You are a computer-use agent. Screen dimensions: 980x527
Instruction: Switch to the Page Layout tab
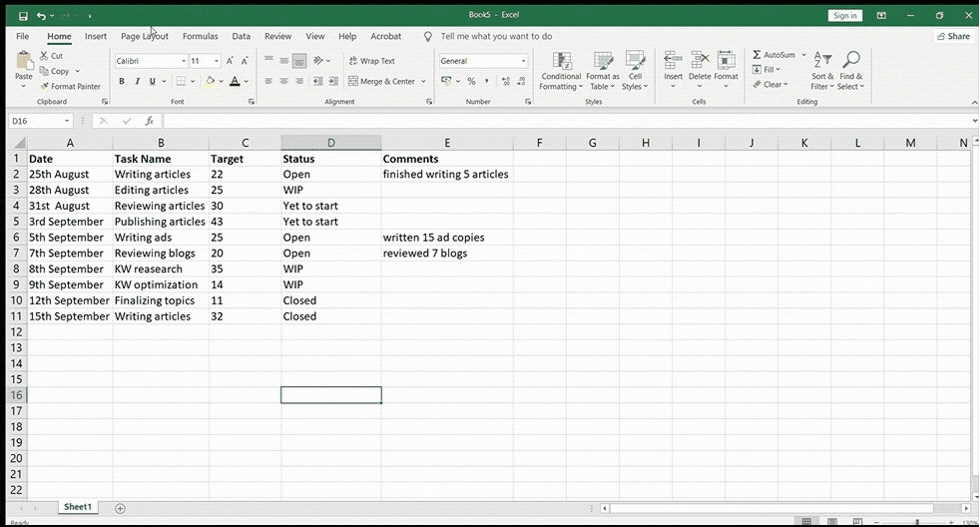144,36
